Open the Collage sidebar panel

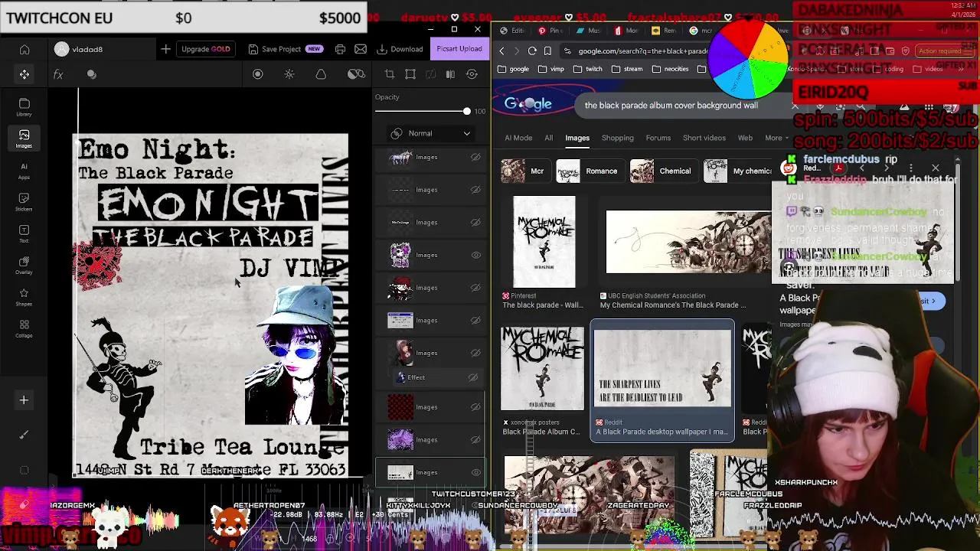[x=24, y=328]
